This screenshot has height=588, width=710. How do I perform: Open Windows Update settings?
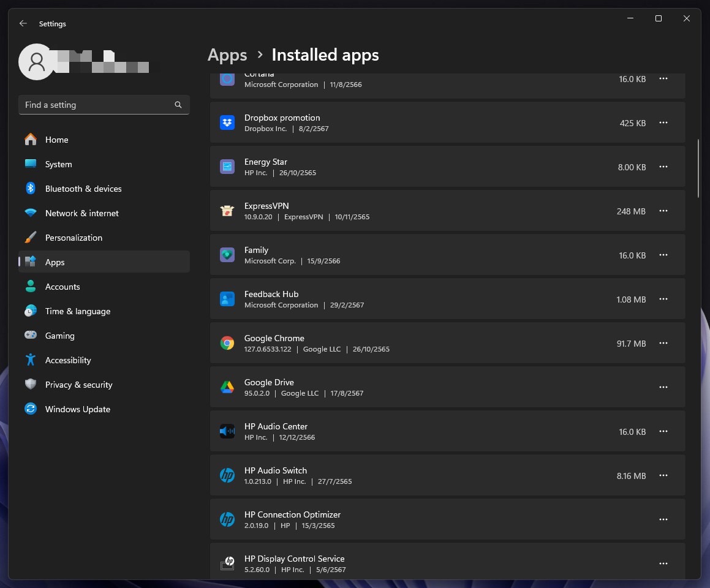104,409
